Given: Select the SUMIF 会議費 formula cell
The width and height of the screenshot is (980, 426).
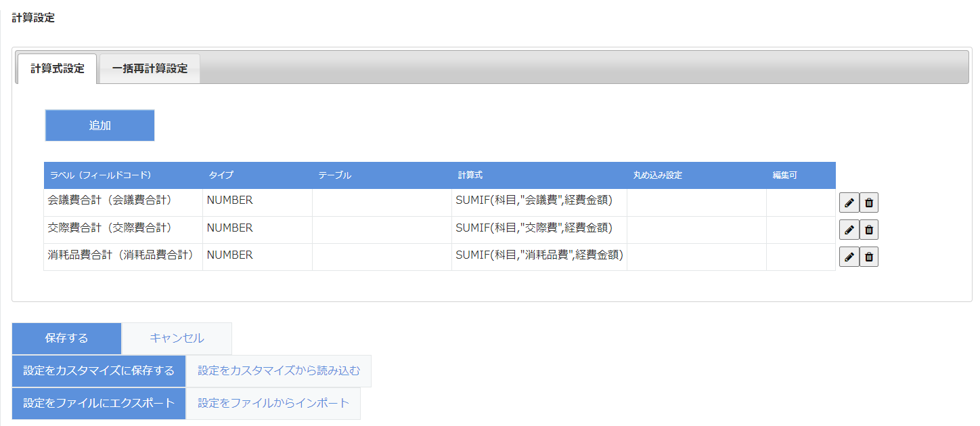Looking at the screenshot, I should pyautogui.click(x=533, y=200).
